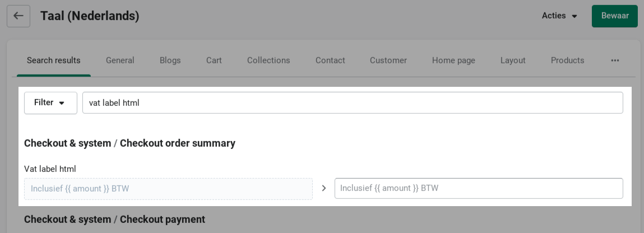Switch to the Contact tab
Image resolution: width=644 pixels, height=233 pixels.
click(330, 60)
